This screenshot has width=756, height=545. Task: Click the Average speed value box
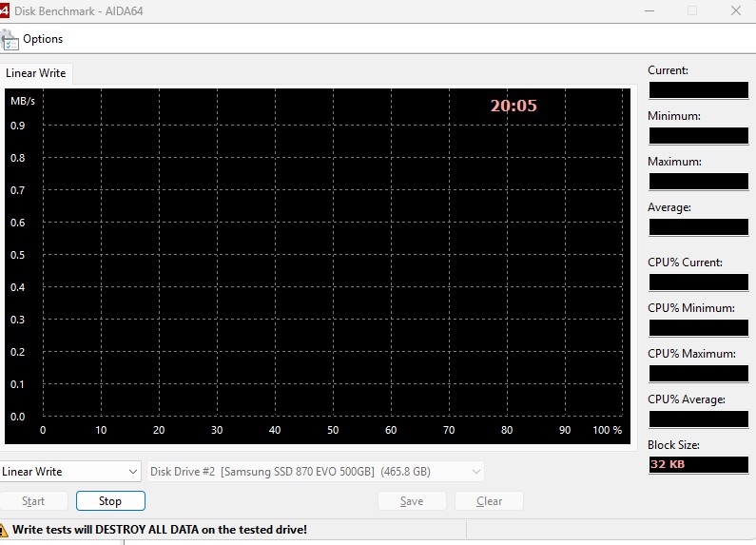[x=699, y=227]
